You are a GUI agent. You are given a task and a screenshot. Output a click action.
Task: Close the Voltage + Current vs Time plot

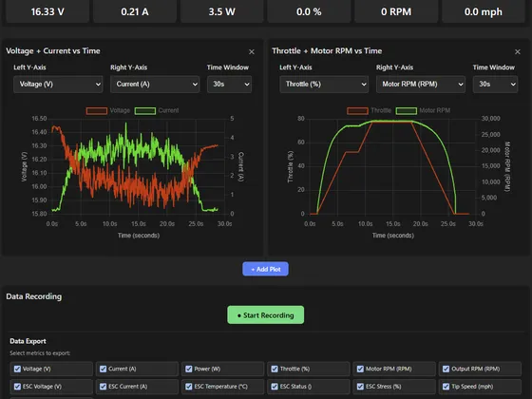coord(252,52)
